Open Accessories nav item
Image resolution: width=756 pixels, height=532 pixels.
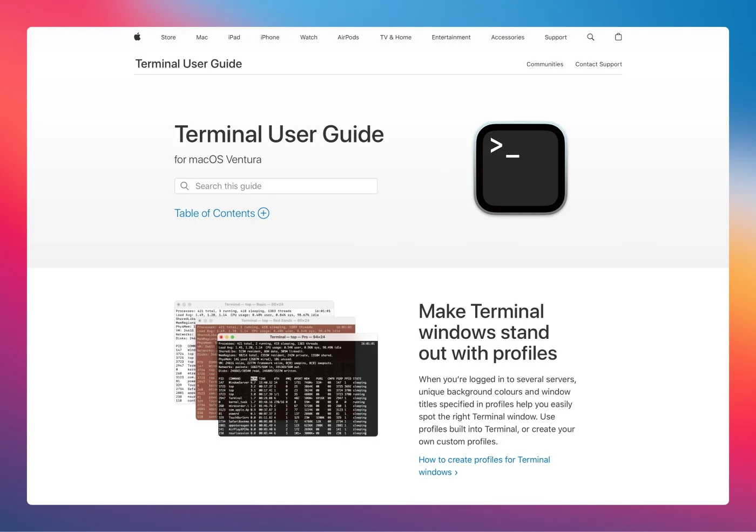click(x=508, y=37)
